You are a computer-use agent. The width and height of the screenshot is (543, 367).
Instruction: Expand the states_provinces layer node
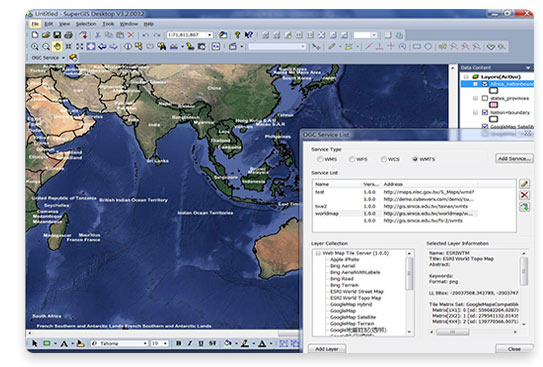coord(475,98)
